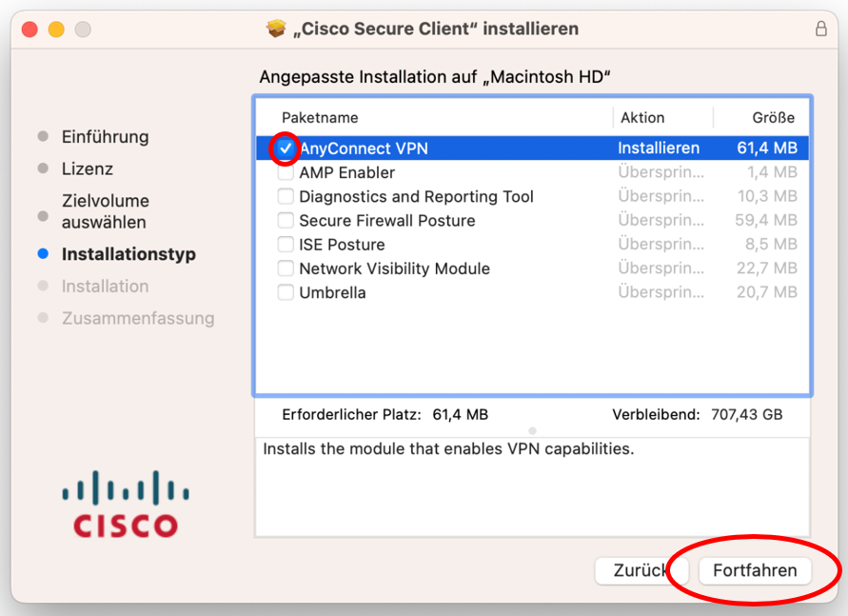Viewport: 848px width, 616px height.
Task: Click the Größe column header
Action: (x=774, y=118)
